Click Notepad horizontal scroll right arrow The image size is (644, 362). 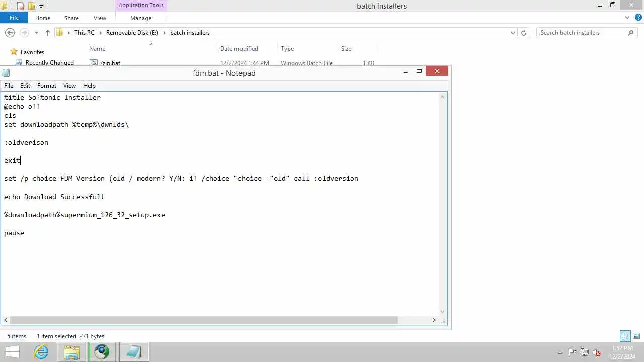[x=434, y=320]
